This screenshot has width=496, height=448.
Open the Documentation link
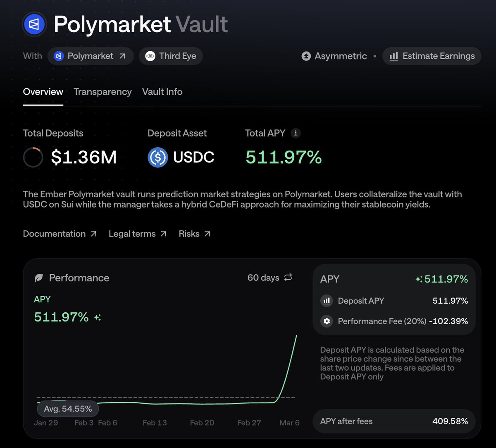pos(60,234)
